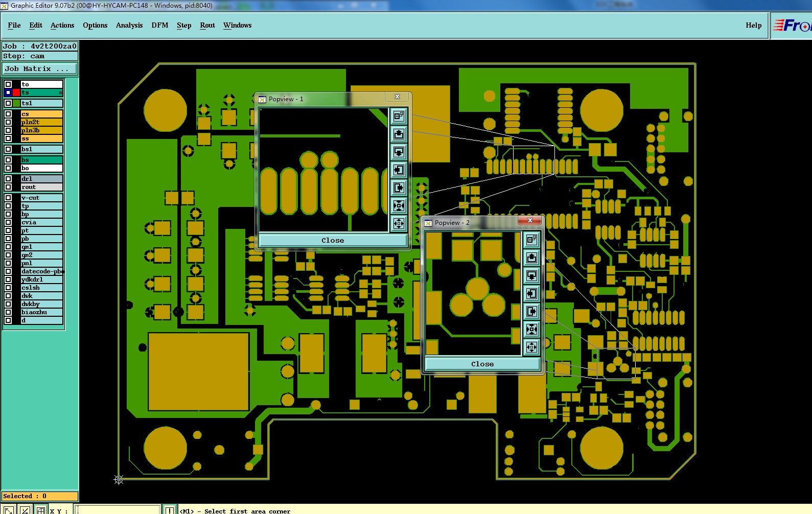Screen dimensions: 812x514
Task: Click the pan down icon in Popview 1
Action: click(x=399, y=152)
